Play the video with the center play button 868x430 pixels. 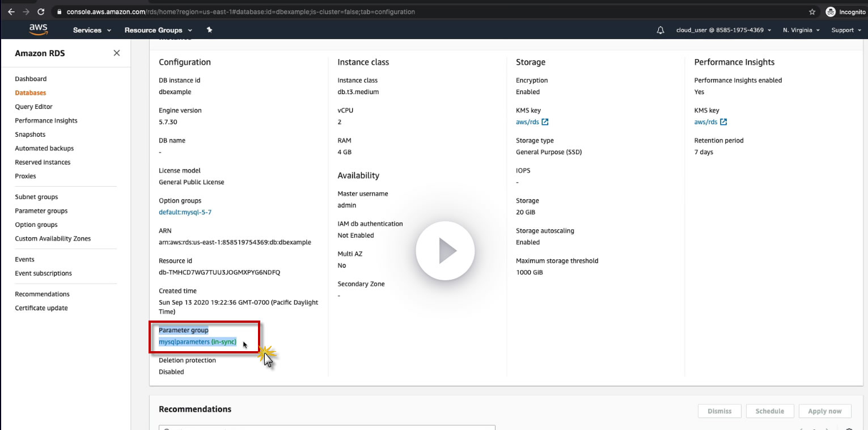click(x=445, y=251)
